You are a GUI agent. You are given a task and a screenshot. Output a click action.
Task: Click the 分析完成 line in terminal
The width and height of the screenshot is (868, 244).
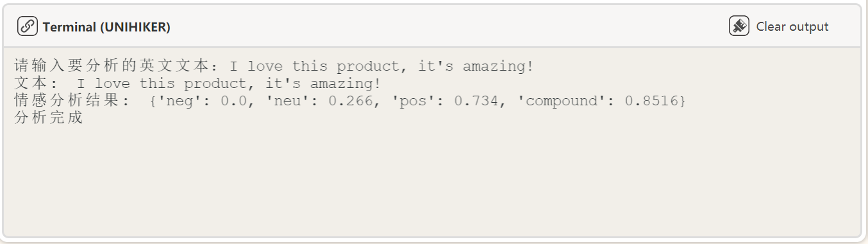pyautogui.click(x=49, y=118)
